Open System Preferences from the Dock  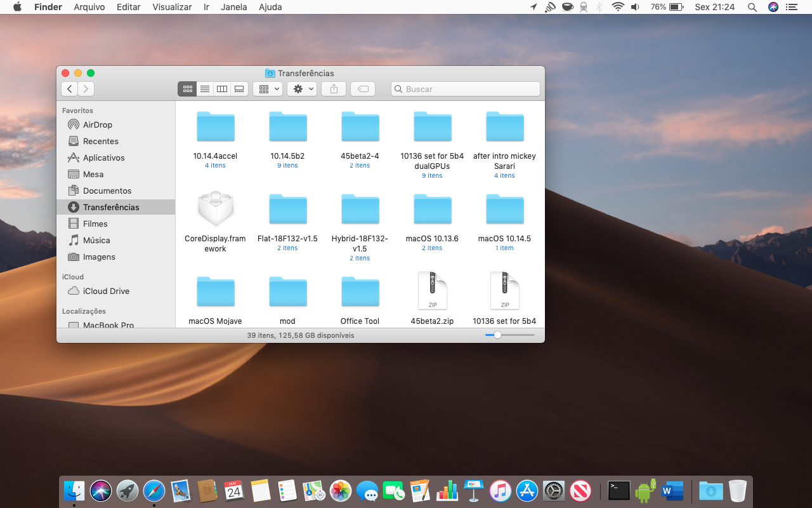pos(554,490)
